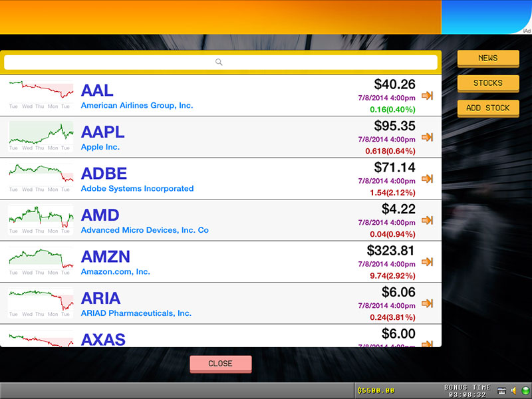Mute sound with the speaker icon
This screenshot has height=399, width=532.
[x=513, y=390]
